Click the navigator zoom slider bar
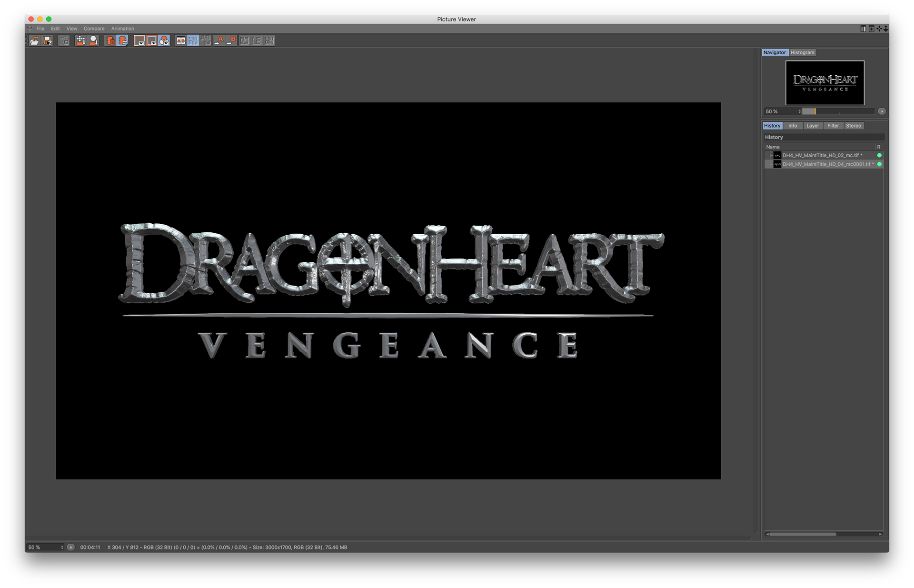Viewport: 914px width, 588px height. (838, 111)
